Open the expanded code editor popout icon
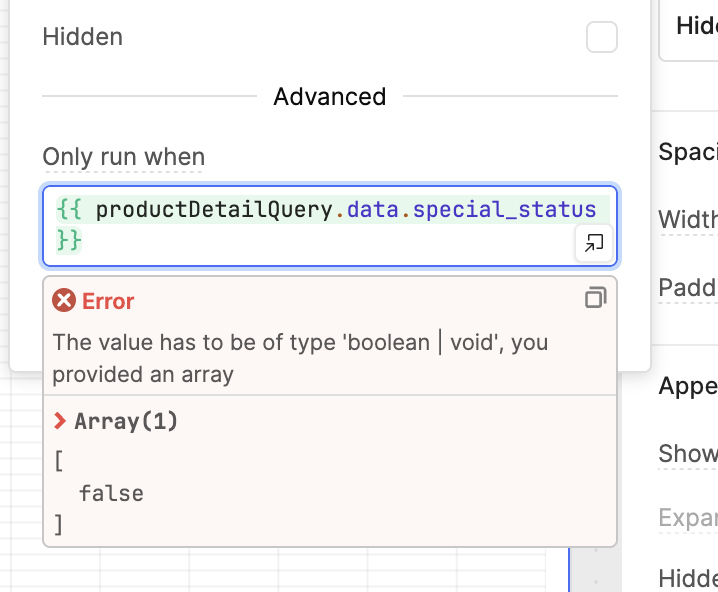Screen dimensions: 718x592 click(594, 243)
